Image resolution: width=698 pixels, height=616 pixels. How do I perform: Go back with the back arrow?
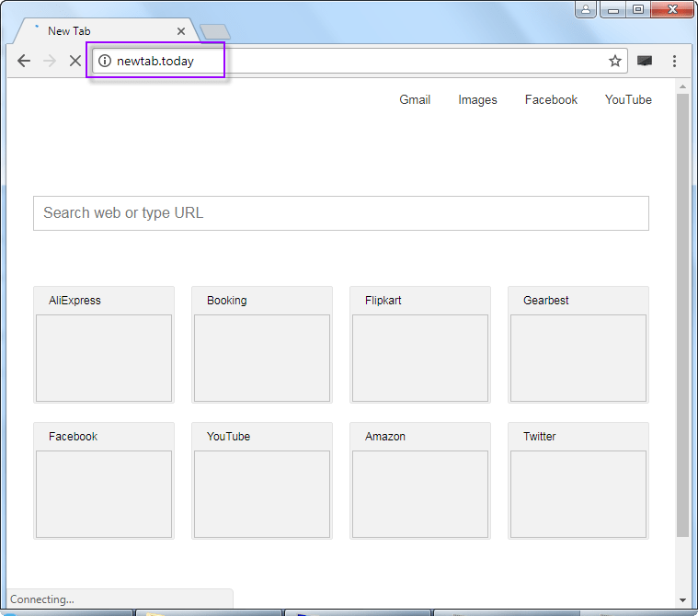coord(24,61)
